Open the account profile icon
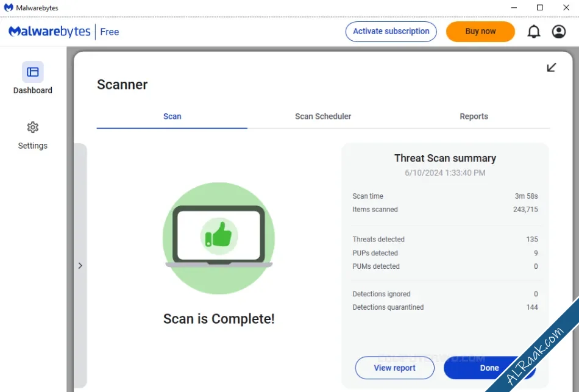Viewport: 579px width, 392px height. click(559, 32)
